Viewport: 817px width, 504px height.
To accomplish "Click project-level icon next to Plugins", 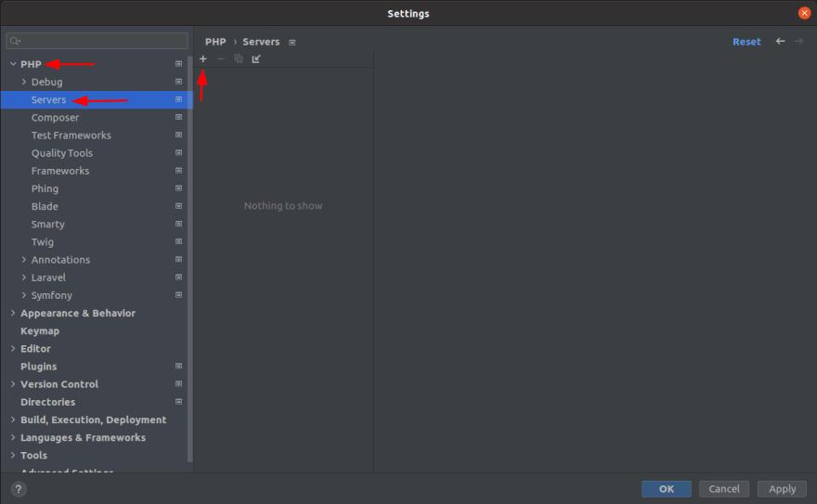I will click(179, 367).
